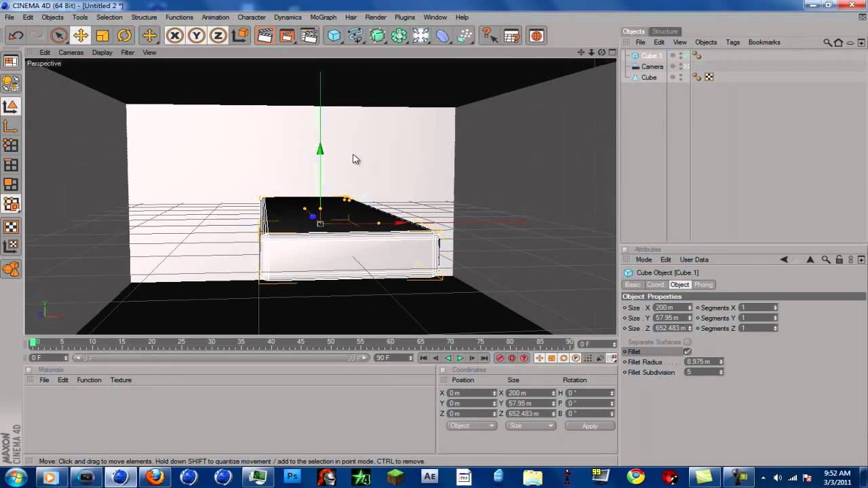Click the Segments X stepper arrows
The height and width of the screenshot is (488, 868).
(775, 308)
